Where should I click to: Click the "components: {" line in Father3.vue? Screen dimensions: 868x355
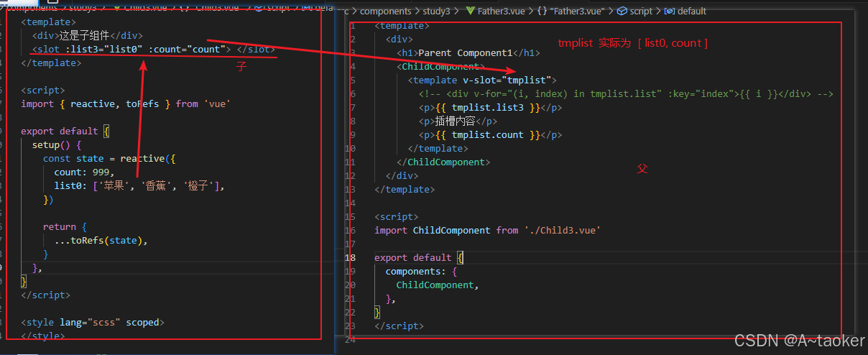pyautogui.click(x=421, y=271)
